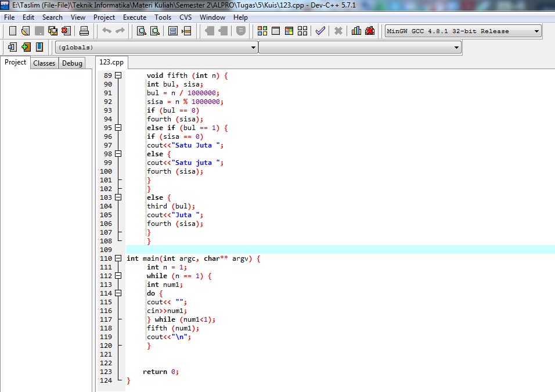555x392 pixels.
Task: Click the code 'sisa = n % 1000000;'
Action: pos(185,102)
